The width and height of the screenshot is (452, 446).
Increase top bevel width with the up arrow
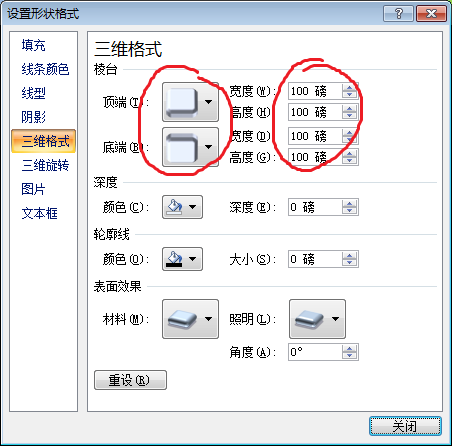click(x=349, y=87)
